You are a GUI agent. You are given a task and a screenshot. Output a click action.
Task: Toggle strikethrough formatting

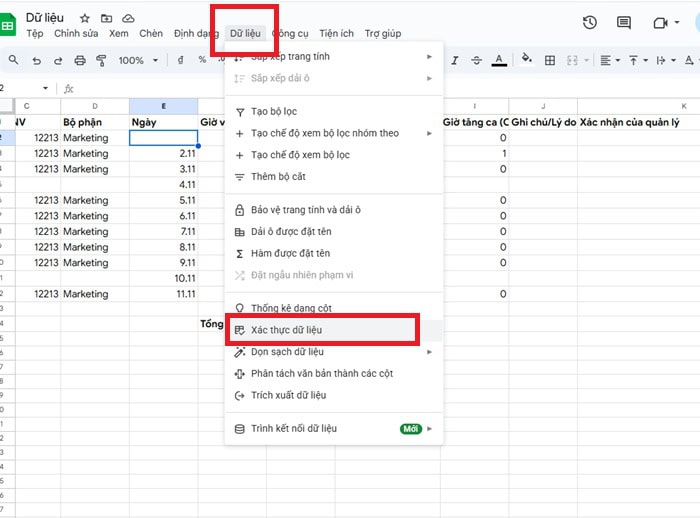[476, 60]
